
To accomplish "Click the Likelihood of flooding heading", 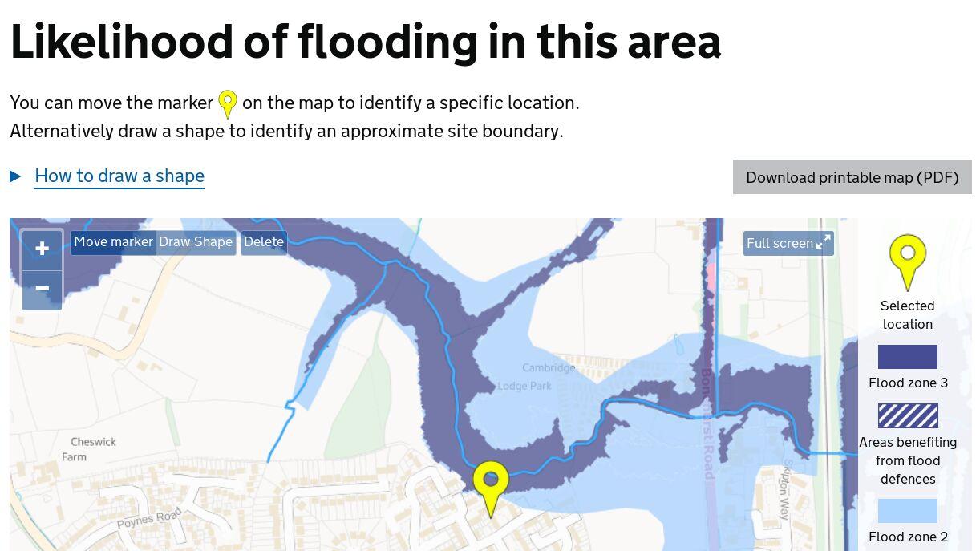I will [366, 42].
